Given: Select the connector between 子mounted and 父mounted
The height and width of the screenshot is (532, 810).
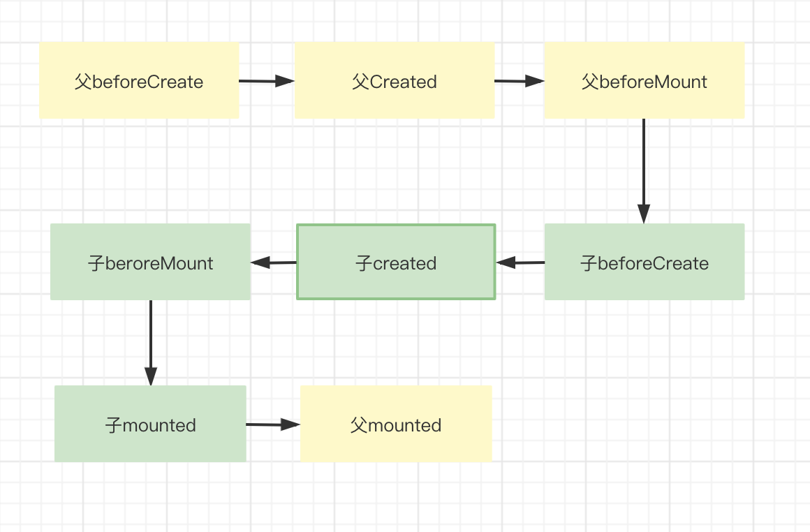Looking at the screenshot, I should (x=273, y=424).
